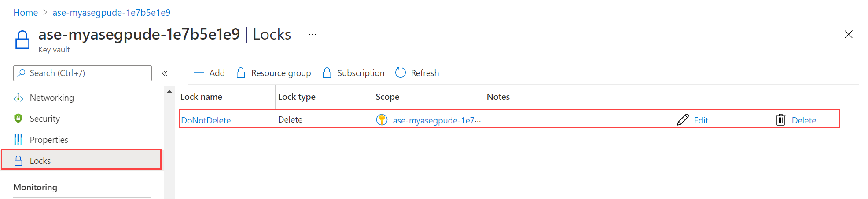This screenshot has height=199, width=868.
Task: Open the DoNotDelete lock link
Action: click(x=206, y=120)
